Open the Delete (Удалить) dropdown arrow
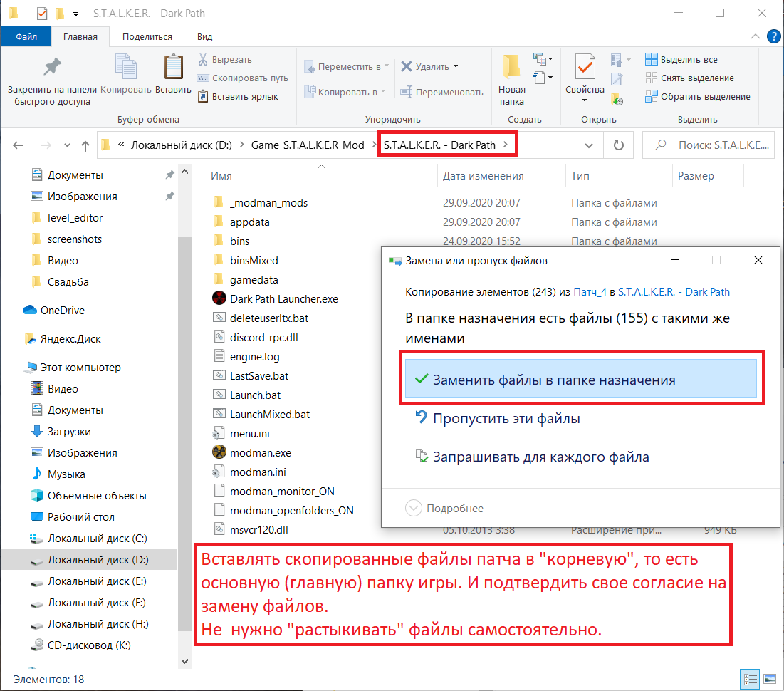The image size is (784, 691). click(x=456, y=66)
